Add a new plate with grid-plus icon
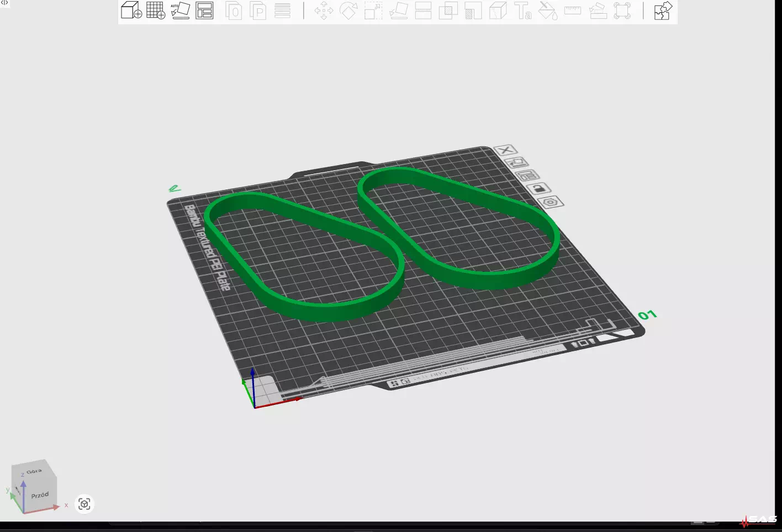The height and width of the screenshot is (532, 782). pos(156,10)
